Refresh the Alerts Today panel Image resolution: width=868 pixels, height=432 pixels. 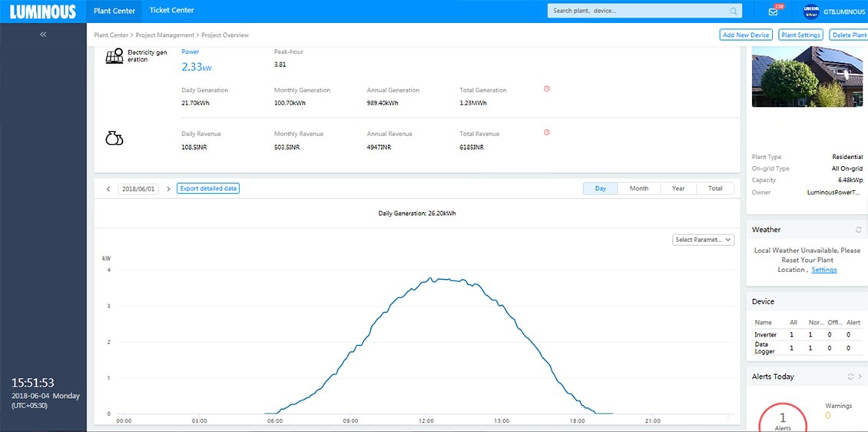pos(850,377)
